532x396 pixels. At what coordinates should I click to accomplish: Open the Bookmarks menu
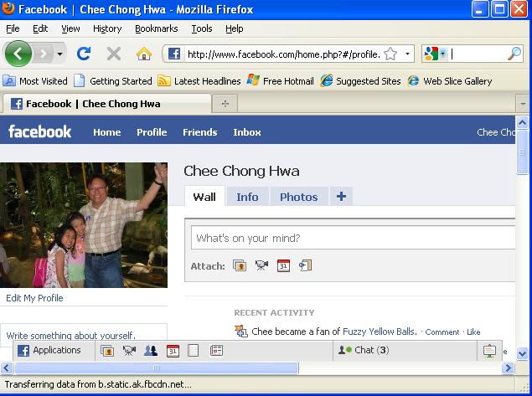pyautogui.click(x=156, y=28)
